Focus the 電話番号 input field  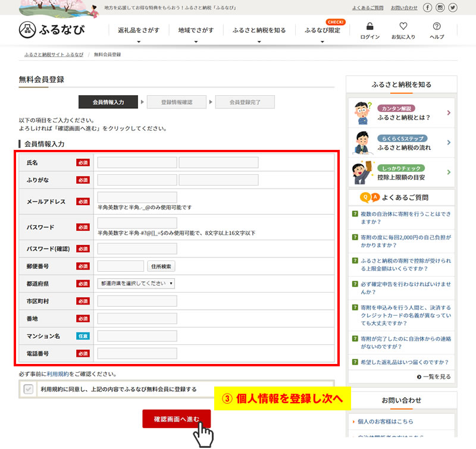(137, 353)
